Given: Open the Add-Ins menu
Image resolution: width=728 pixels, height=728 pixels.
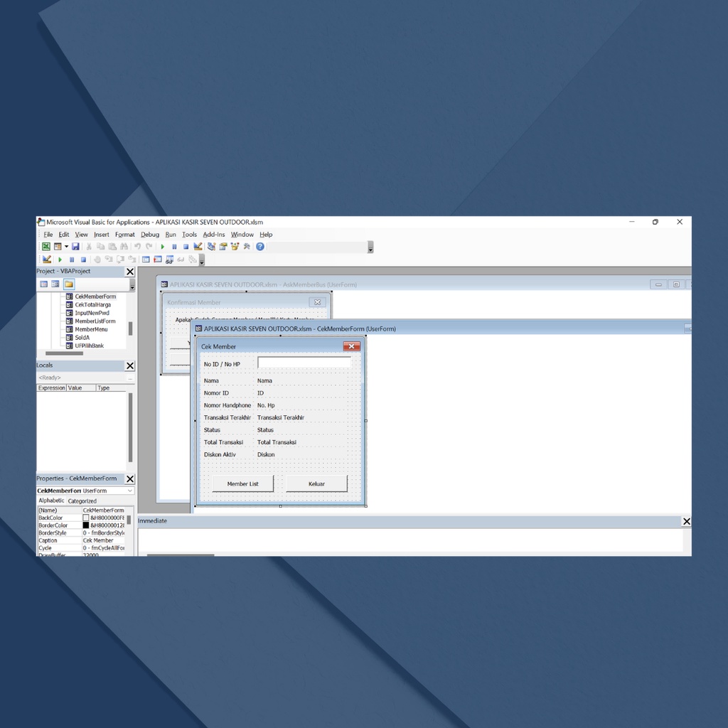Looking at the screenshot, I should (213, 235).
